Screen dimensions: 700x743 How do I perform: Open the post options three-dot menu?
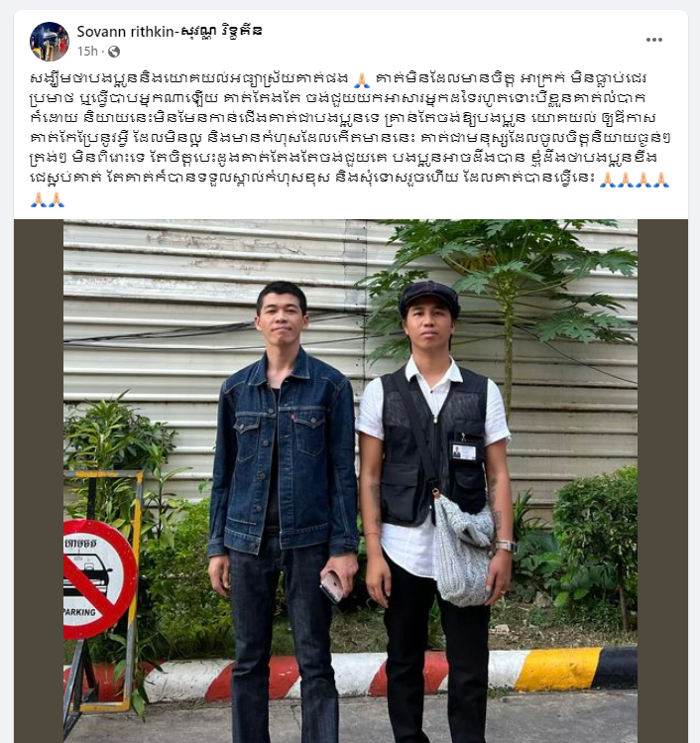[x=653, y=40]
